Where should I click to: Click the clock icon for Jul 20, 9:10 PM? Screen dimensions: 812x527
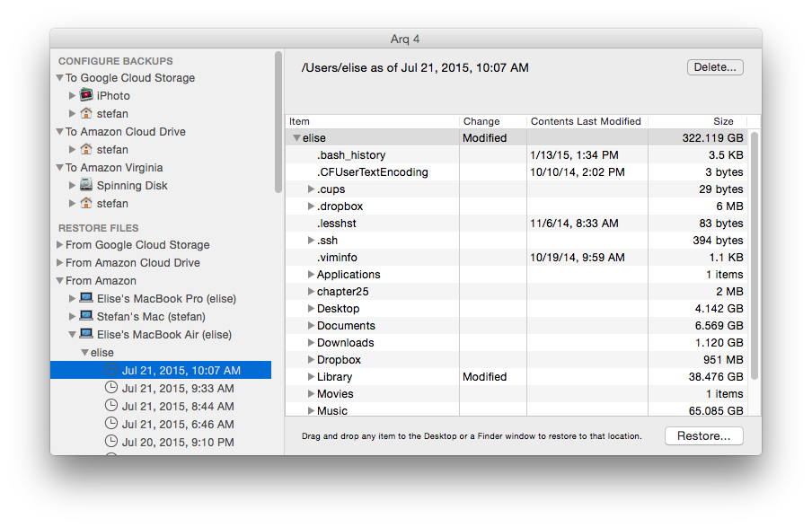point(111,442)
